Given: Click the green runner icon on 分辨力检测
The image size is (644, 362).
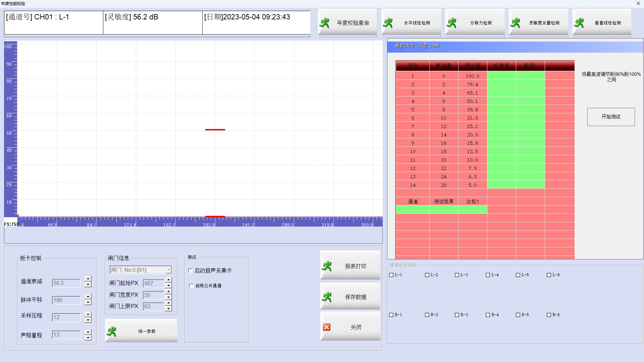Looking at the screenshot, I should (452, 23).
